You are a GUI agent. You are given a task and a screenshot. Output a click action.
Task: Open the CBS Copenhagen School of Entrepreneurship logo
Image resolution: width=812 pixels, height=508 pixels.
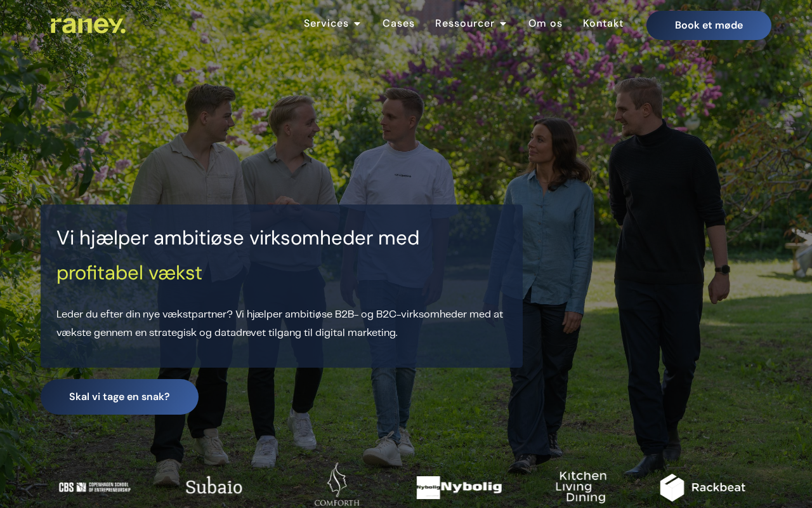coord(95,487)
